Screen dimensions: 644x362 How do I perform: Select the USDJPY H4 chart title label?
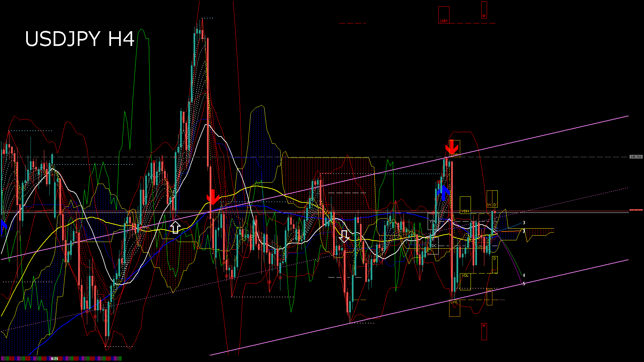(80, 39)
